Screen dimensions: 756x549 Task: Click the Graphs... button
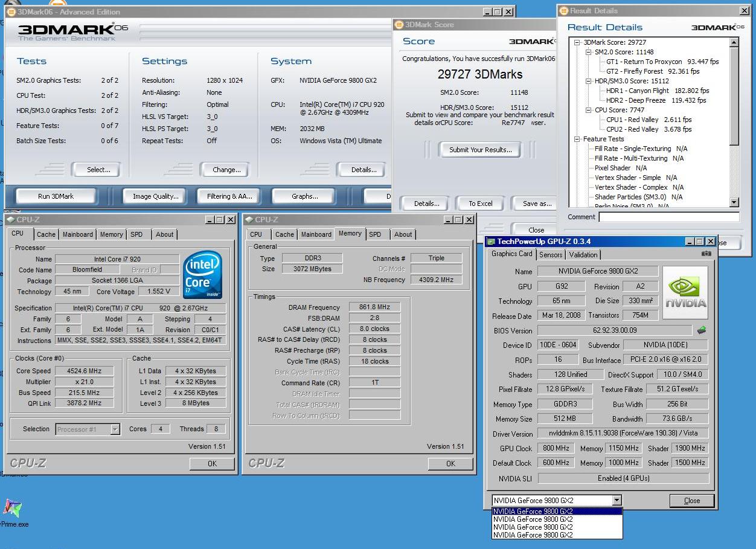(305, 196)
